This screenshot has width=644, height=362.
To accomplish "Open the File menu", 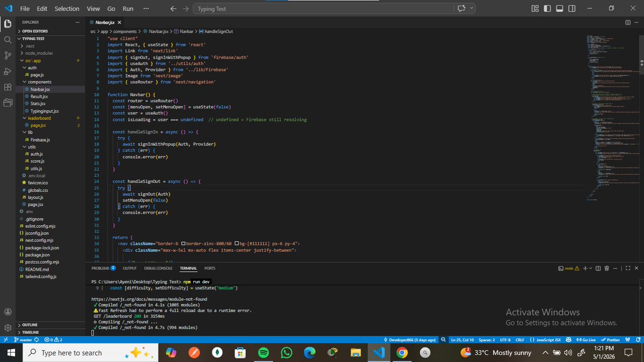I will pos(25,9).
